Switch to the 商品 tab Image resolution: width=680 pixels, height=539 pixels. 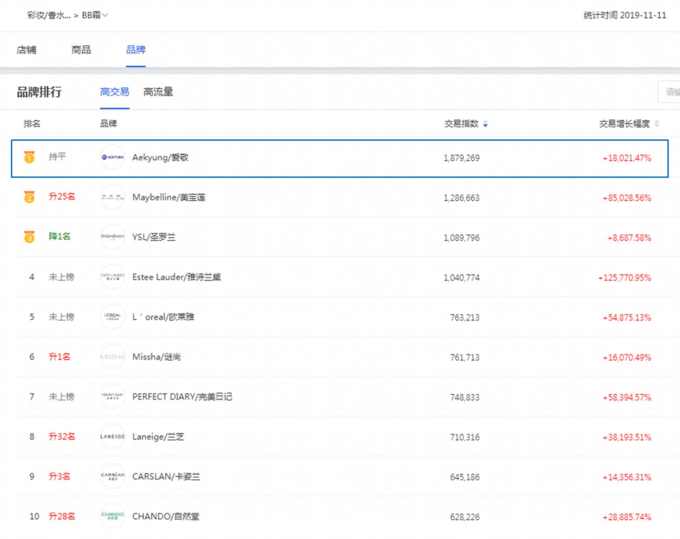81,50
